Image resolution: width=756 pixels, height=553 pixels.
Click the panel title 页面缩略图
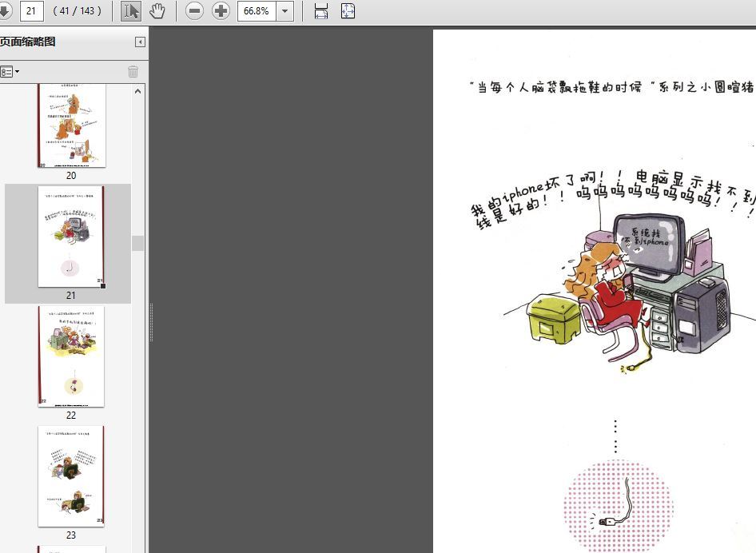27,42
